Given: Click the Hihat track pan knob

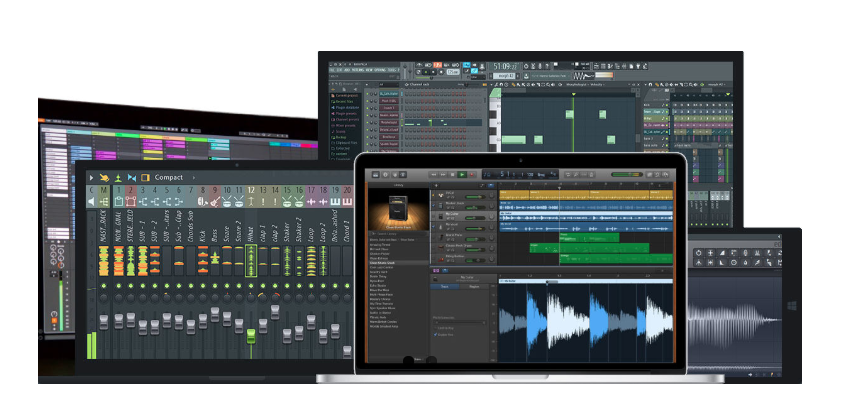Looking at the screenshot, I should tap(250, 298).
